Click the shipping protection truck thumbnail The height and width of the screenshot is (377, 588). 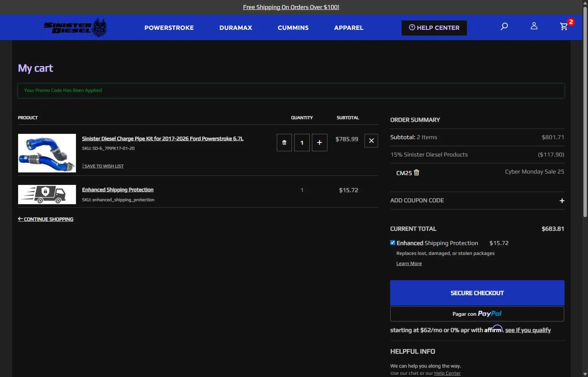click(47, 194)
